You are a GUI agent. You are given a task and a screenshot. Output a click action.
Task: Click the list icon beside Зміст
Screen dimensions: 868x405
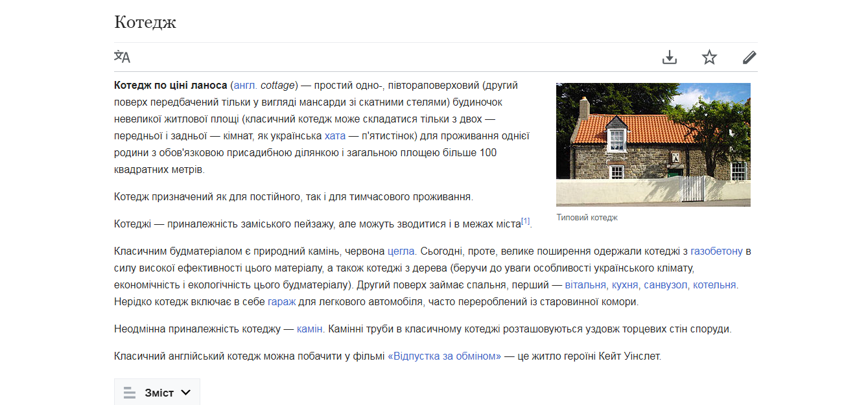coord(130,393)
